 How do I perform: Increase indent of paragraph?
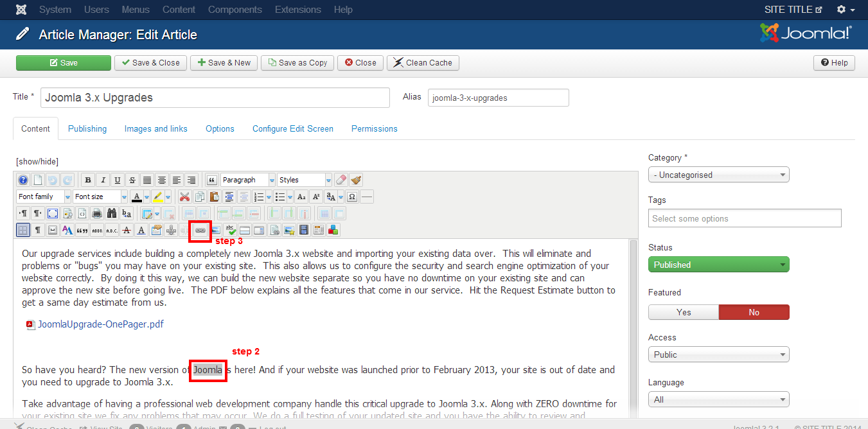click(229, 197)
